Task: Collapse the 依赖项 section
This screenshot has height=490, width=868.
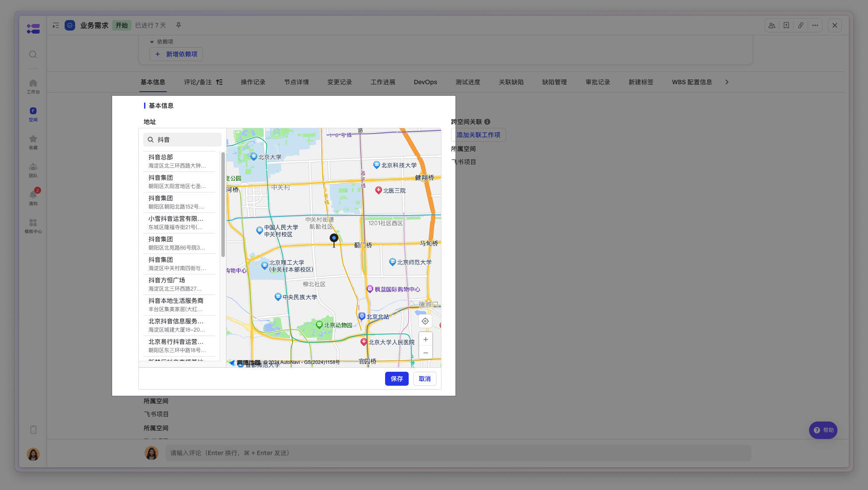Action: pyautogui.click(x=152, y=42)
